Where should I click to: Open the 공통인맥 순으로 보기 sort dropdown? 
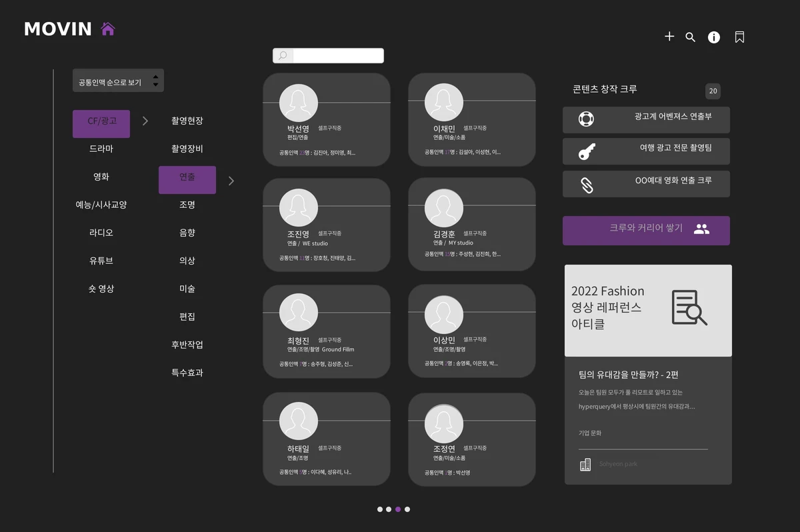click(x=118, y=81)
